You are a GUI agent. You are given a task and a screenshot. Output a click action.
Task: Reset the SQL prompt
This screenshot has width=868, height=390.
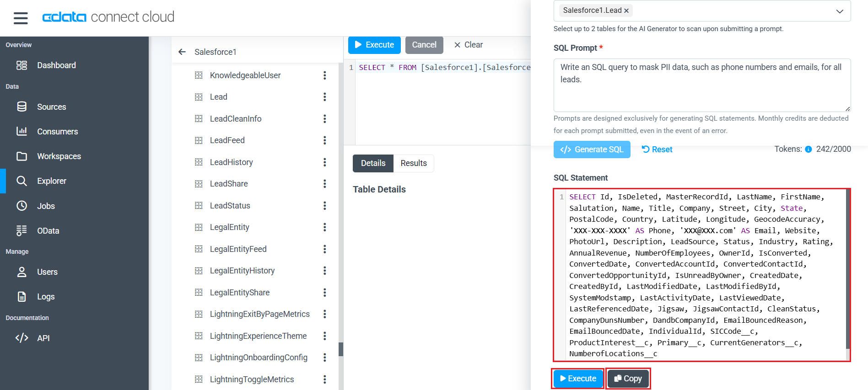[x=657, y=150]
